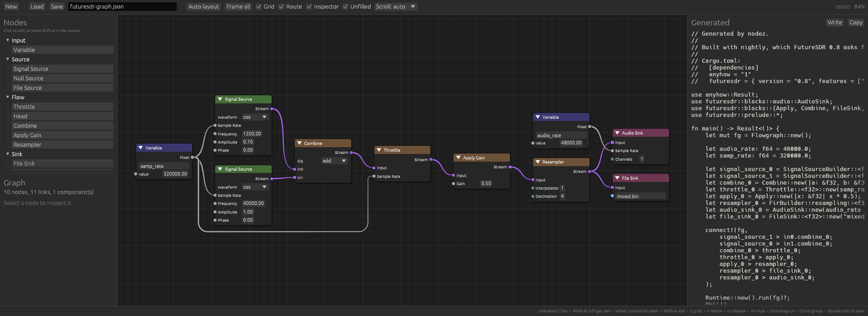Screen dimensions: 868x316
Task: Collapse the Throttle node header triangle
Action: point(379,150)
